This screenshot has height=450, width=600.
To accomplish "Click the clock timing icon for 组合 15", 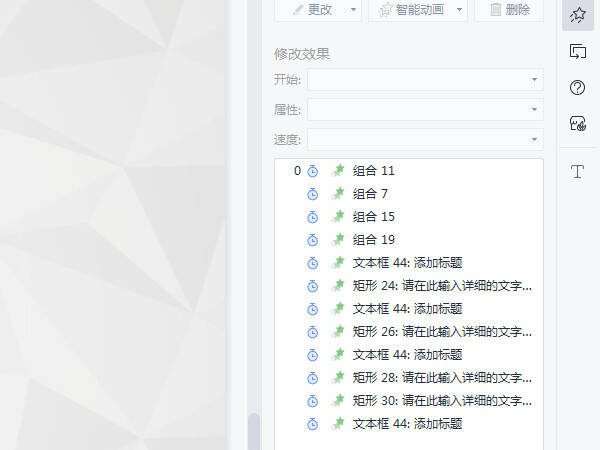I will [313, 217].
